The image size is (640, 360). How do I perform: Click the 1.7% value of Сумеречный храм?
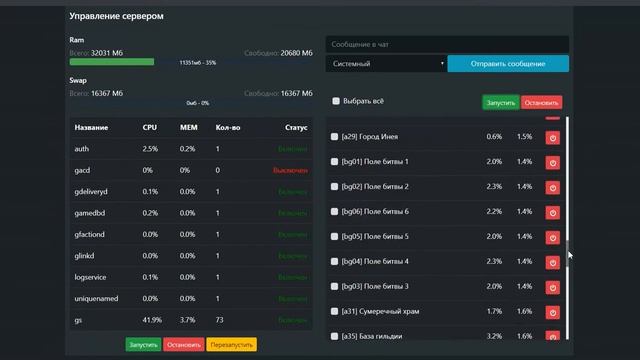coord(494,311)
